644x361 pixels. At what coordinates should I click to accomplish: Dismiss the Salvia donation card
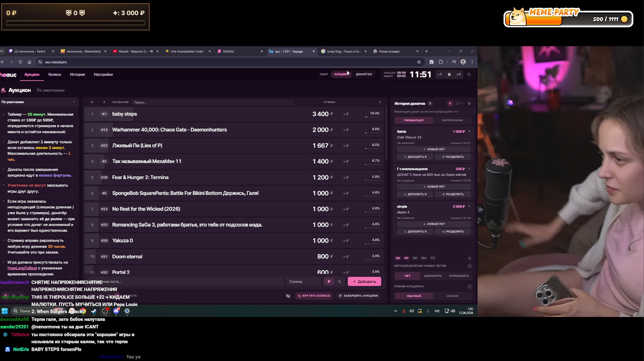(x=469, y=131)
